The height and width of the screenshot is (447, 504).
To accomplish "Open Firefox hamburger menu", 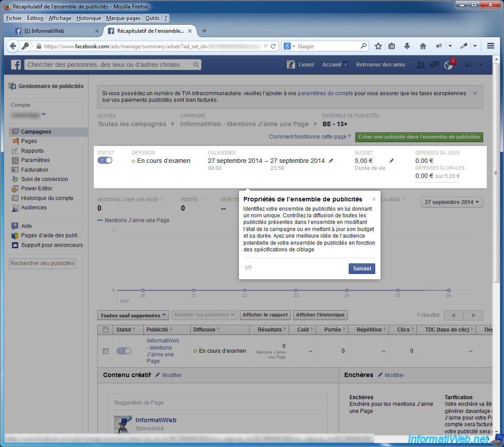I will click(x=490, y=46).
